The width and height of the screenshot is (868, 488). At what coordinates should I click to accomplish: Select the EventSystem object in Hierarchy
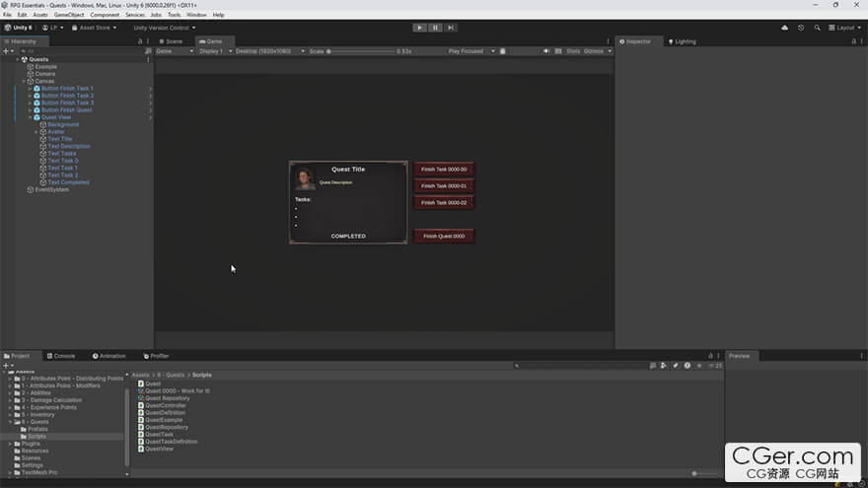click(51, 189)
